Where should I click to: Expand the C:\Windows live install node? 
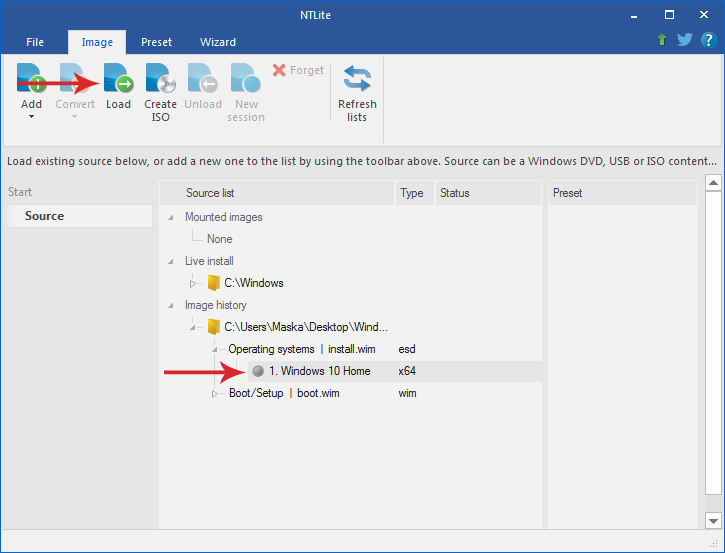(193, 283)
